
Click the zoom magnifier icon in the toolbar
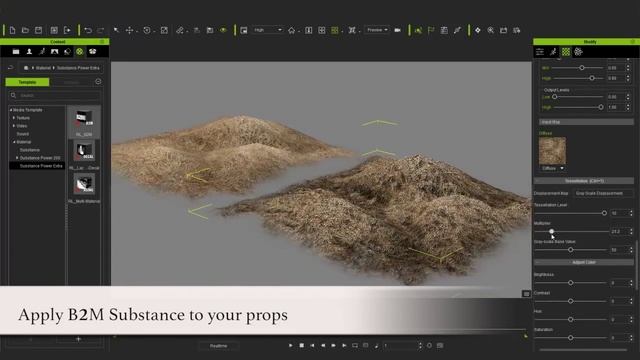pyautogui.click(x=491, y=30)
